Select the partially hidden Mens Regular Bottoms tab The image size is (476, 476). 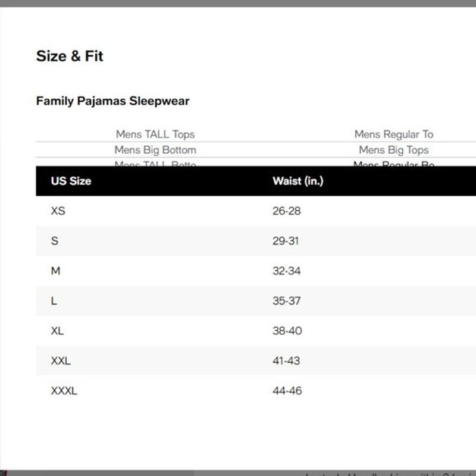click(394, 164)
